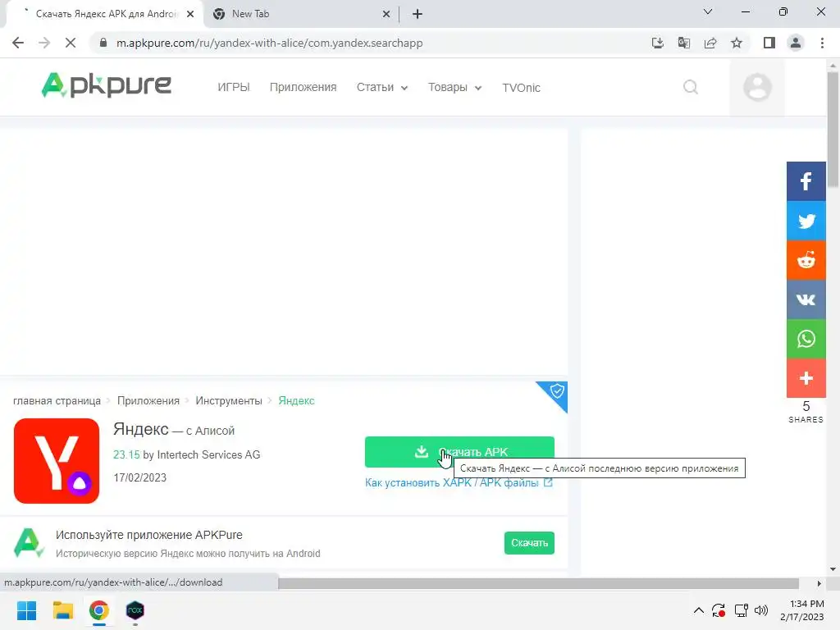
Task: Stop loading the page
Action: click(x=71, y=43)
